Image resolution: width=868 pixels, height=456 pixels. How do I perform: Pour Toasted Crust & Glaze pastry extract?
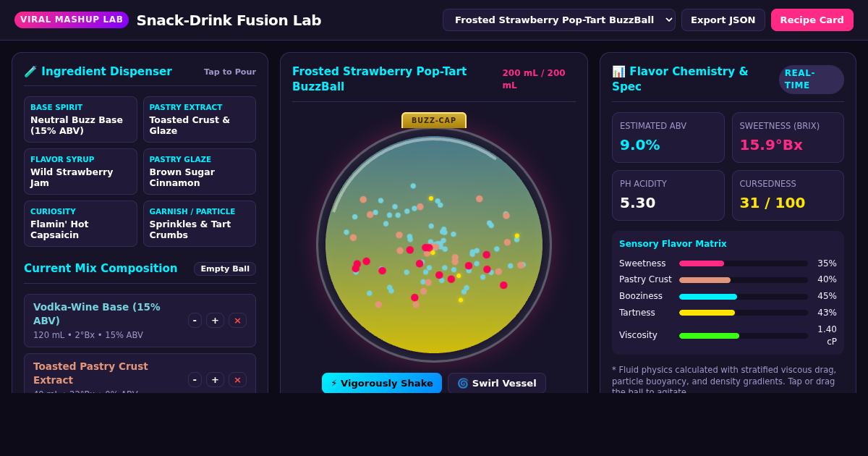(199, 119)
